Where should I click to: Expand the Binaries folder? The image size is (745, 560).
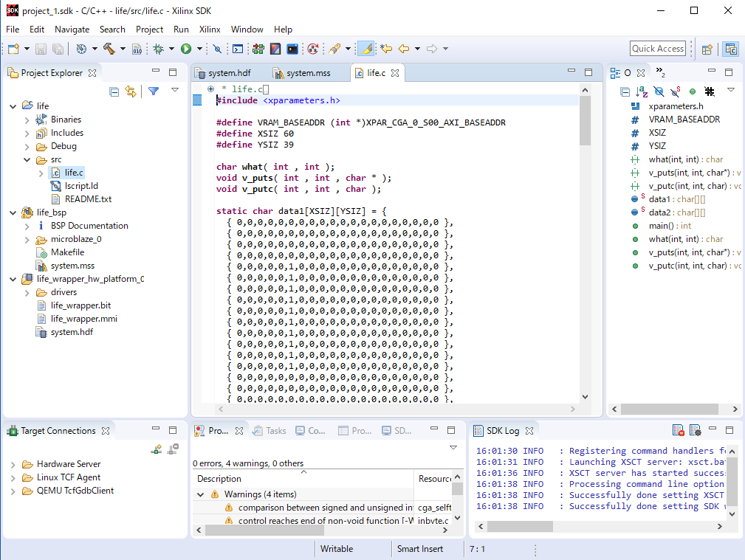pyautogui.click(x=27, y=120)
